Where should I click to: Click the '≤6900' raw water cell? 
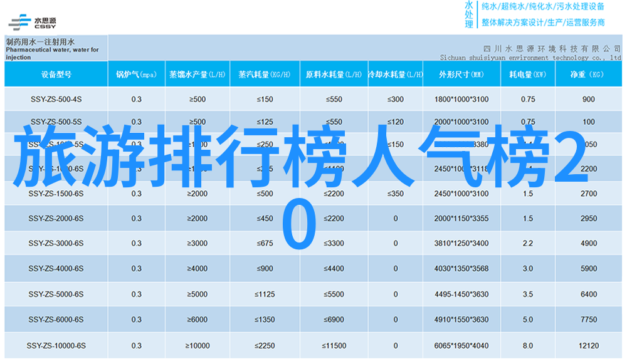click(x=334, y=320)
